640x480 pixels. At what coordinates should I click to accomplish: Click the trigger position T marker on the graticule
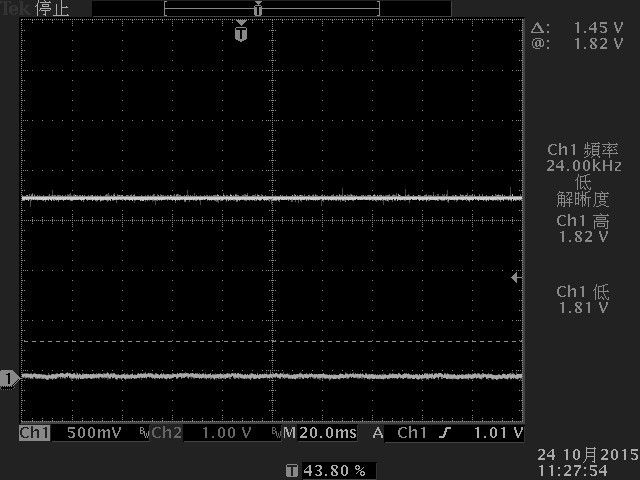[x=241, y=31]
